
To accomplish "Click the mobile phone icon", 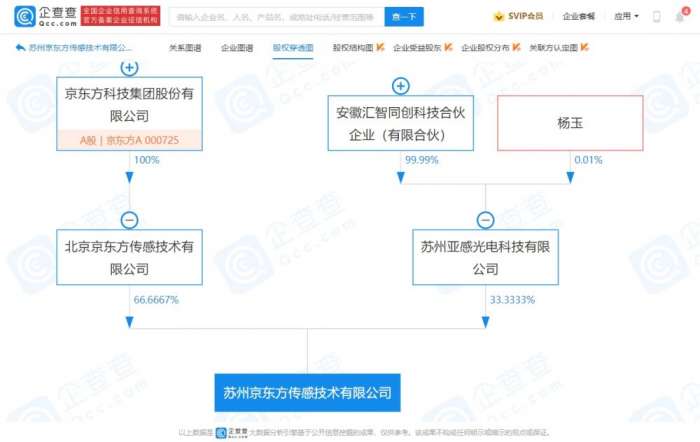I will [x=657, y=17].
